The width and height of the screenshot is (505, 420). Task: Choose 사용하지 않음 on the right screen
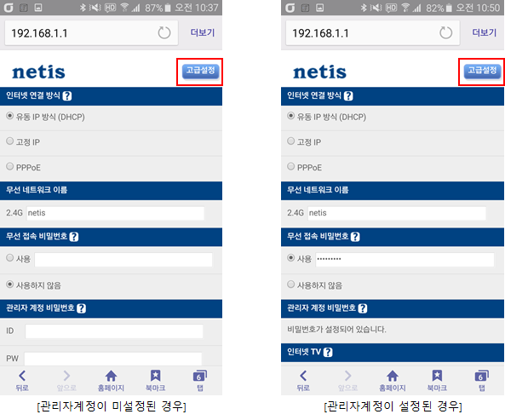pyautogui.click(x=291, y=285)
